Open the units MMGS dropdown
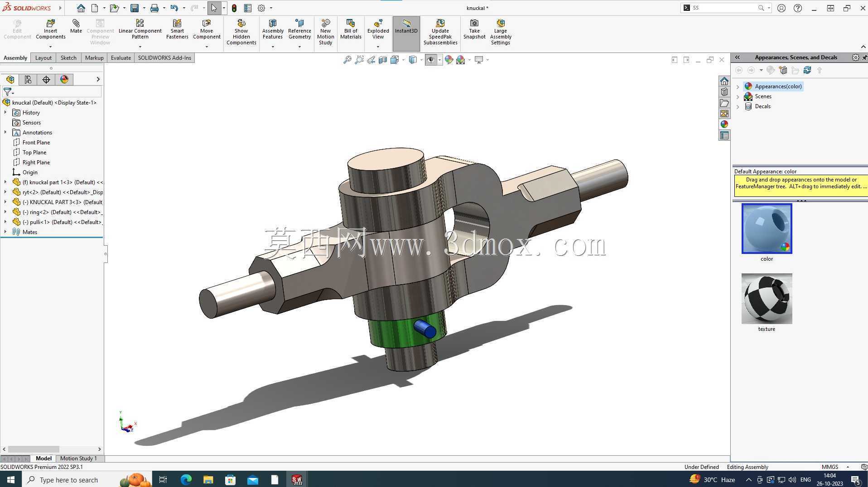This screenshot has width=868, height=487. click(x=847, y=467)
